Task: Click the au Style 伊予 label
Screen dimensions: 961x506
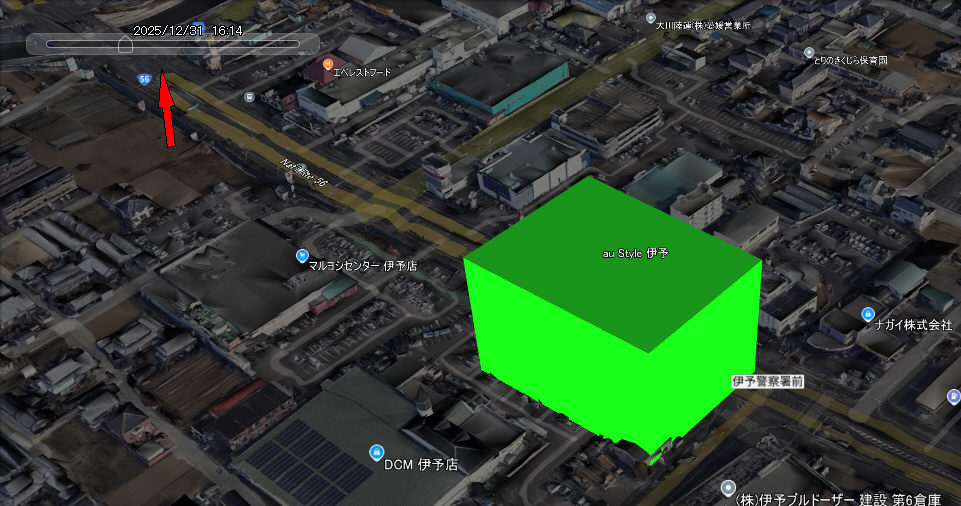Action: (634, 254)
